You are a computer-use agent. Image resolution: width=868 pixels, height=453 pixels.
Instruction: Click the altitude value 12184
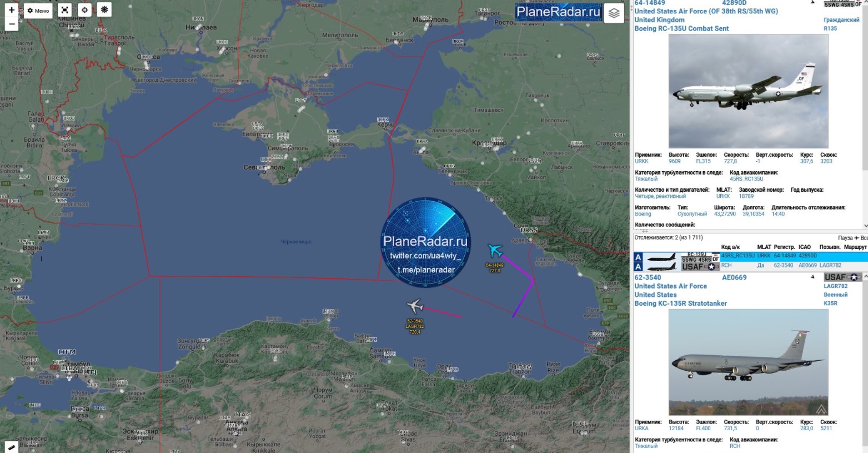point(676,428)
